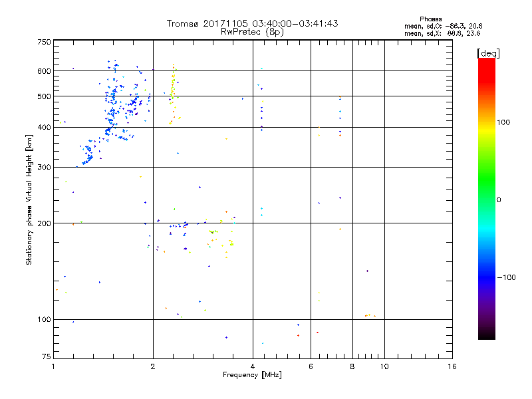The height and width of the screenshot is (399, 532).
Task: Click the 16 MHz frequency tick label
Action: click(x=452, y=366)
